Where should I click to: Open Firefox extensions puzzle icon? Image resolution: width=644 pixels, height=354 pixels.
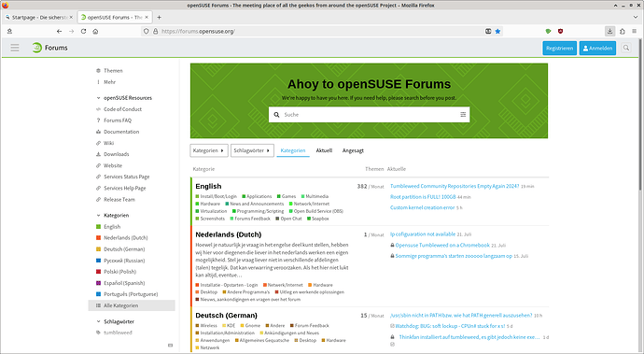coord(623,31)
